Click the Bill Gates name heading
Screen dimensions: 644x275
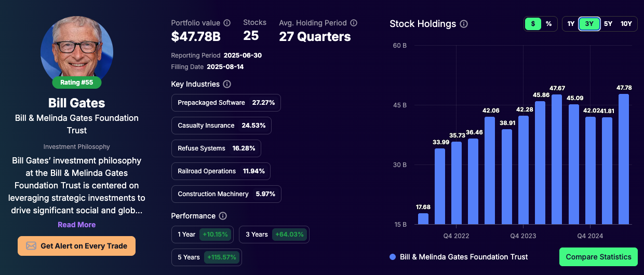click(x=77, y=103)
